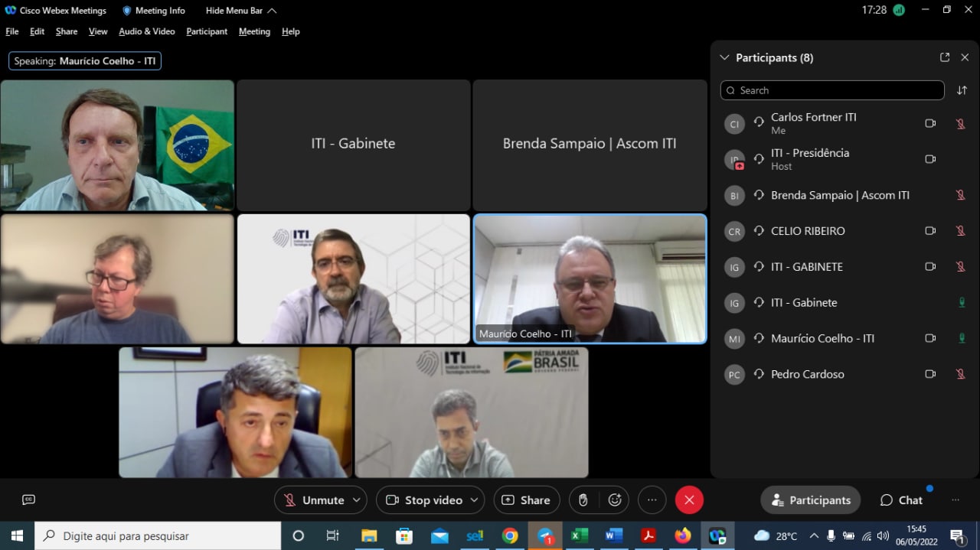Collapse the Participants (8) list chevron
The image size is (980, 550).
pos(724,57)
